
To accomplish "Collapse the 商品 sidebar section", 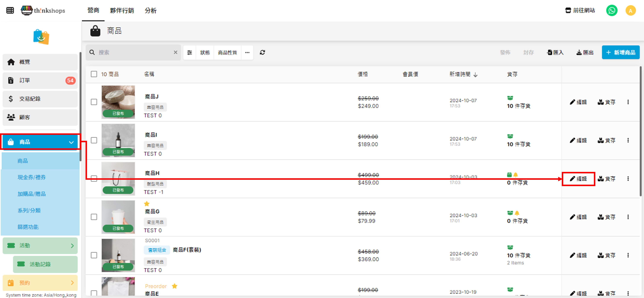I will pyautogui.click(x=71, y=142).
